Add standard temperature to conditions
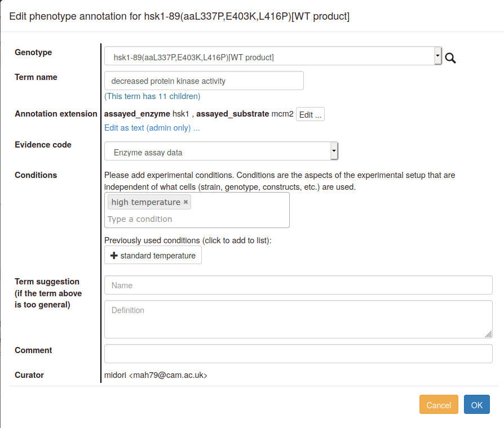This screenshot has height=428, width=504. 153,255
